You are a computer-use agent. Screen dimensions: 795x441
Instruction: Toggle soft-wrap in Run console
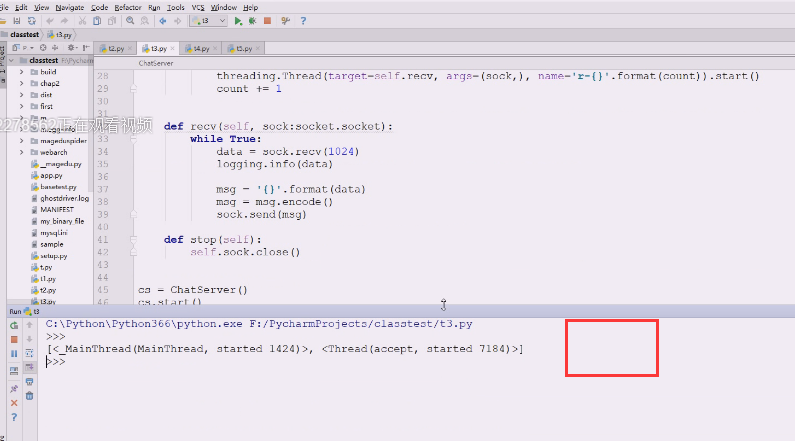29,353
